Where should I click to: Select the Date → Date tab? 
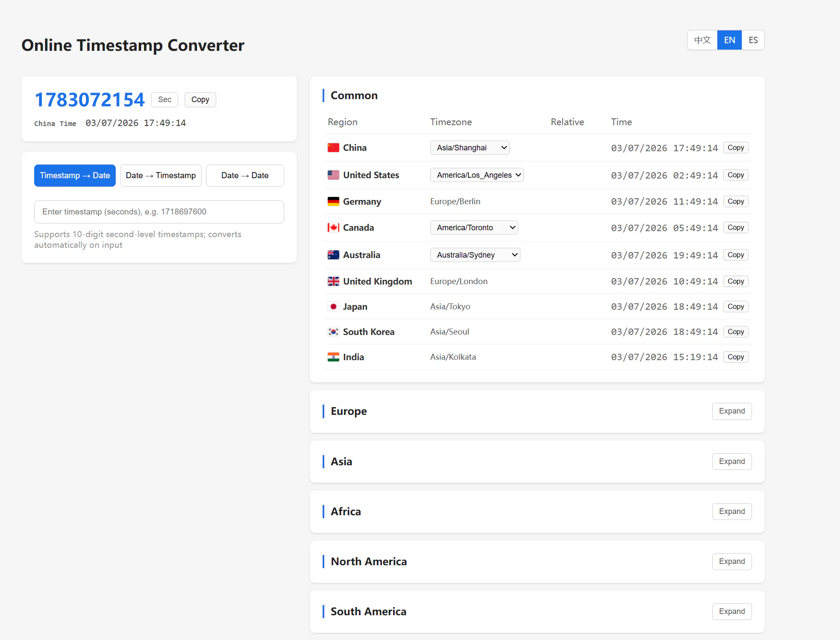tap(245, 176)
